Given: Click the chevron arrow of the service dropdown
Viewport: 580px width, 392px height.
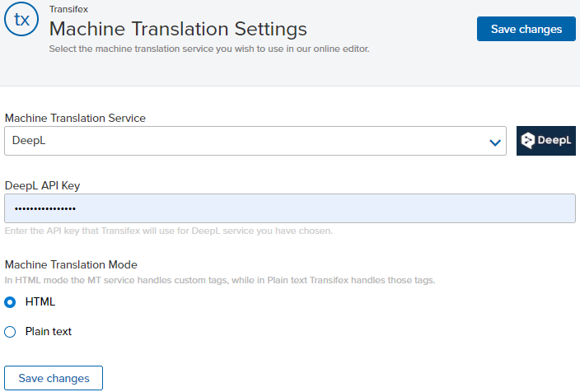Looking at the screenshot, I should click(x=495, y=142).
